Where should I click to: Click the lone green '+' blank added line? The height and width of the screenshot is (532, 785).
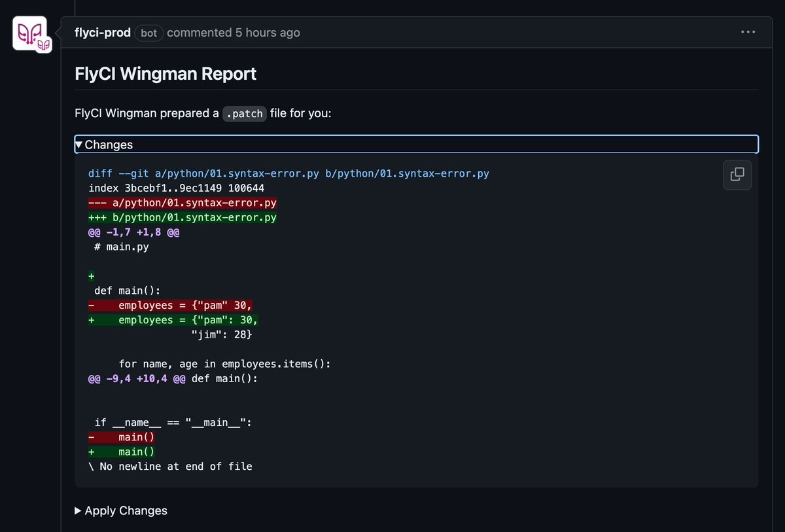92,276
